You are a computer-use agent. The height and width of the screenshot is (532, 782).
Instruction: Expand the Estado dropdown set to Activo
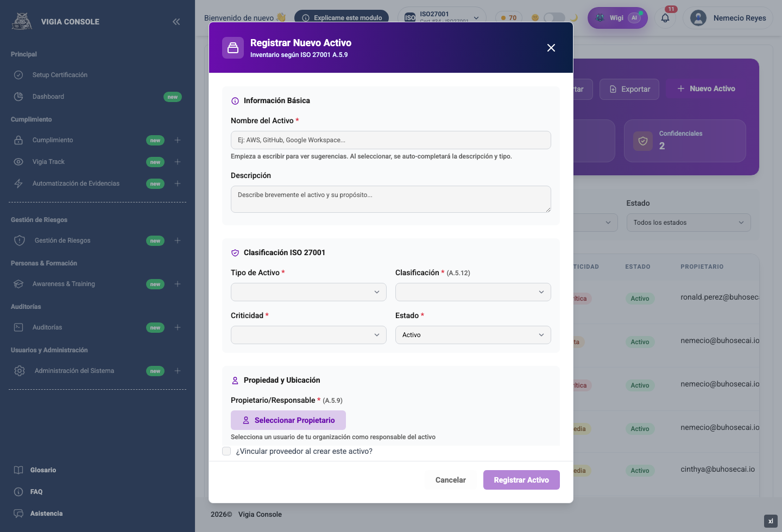pyautogui.click(x=473, y=335)
